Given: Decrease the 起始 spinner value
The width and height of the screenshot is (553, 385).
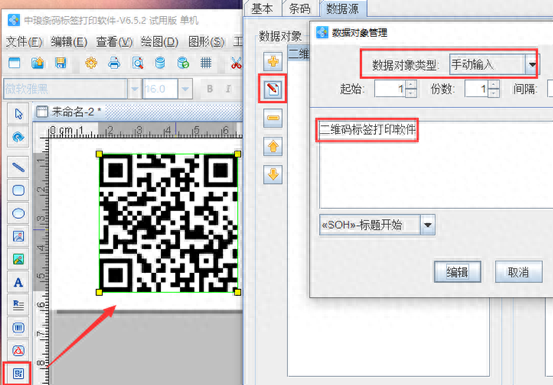Looking at the screenshot, I should click(411, 93).
